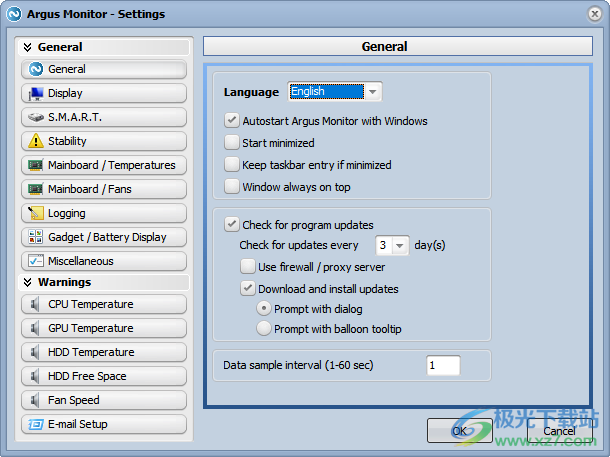Open the Logging pencil icon entry
The height and width of the screenshot is (457, 610).
(x=35, y=213)
